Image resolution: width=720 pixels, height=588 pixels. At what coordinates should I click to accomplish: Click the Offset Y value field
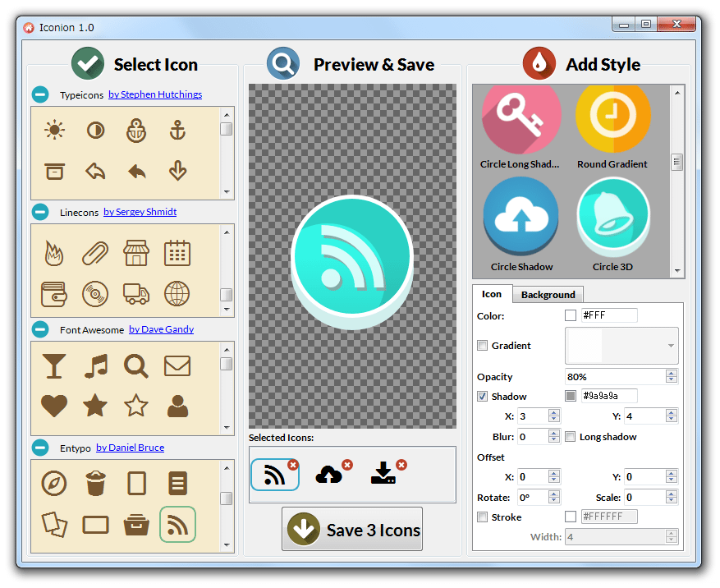point(644,477)
